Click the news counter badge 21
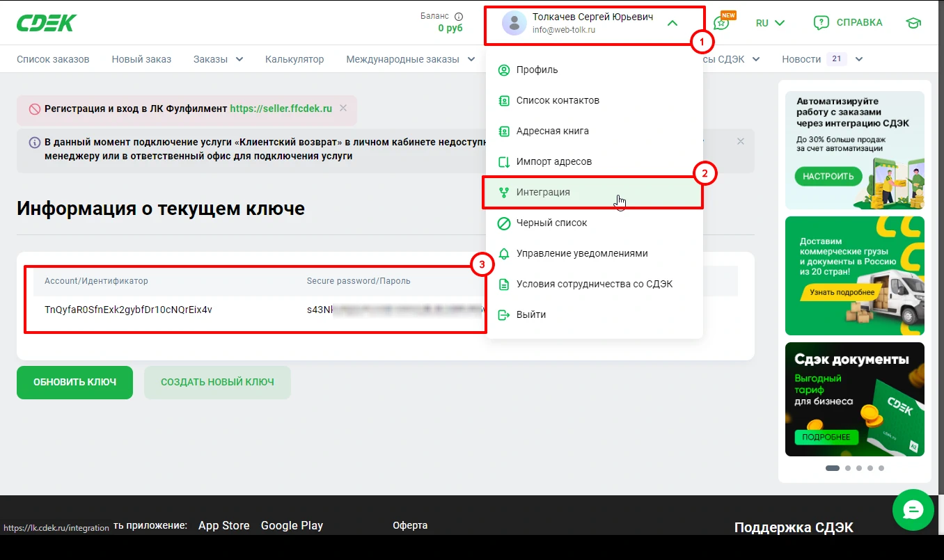The image size is (944, 560). click(837, 59)
